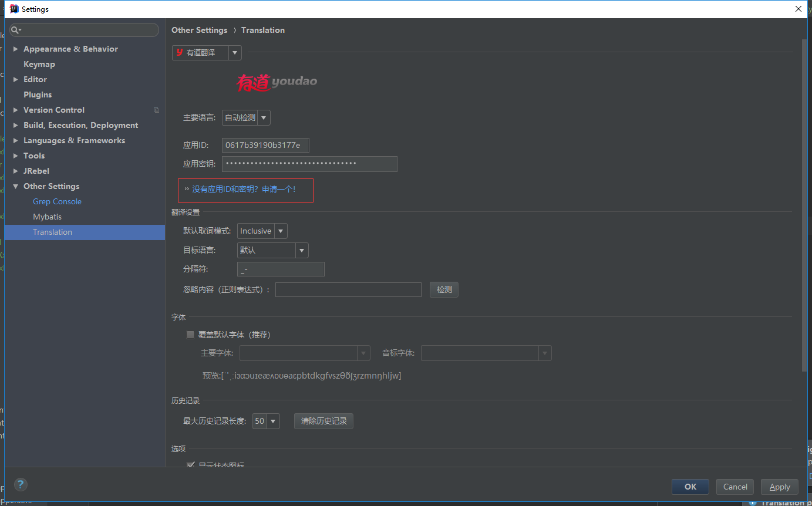This screenshot has width=812, height=506.
Task: Expand the Tools tree node
Action: pyautogui.click(x=16, y=156)
